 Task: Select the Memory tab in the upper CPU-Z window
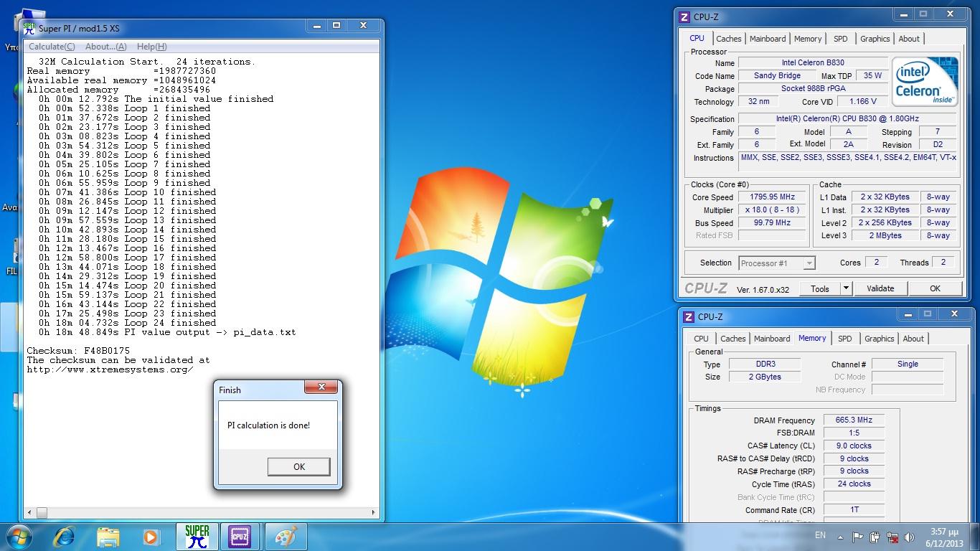pyautogui.click(x=808, y=39)
